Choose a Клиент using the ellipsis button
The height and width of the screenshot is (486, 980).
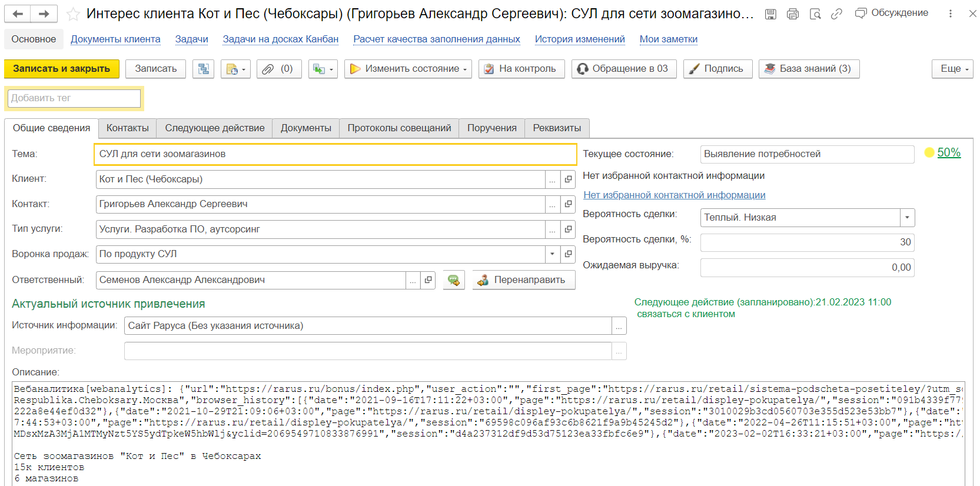point(552,179)
